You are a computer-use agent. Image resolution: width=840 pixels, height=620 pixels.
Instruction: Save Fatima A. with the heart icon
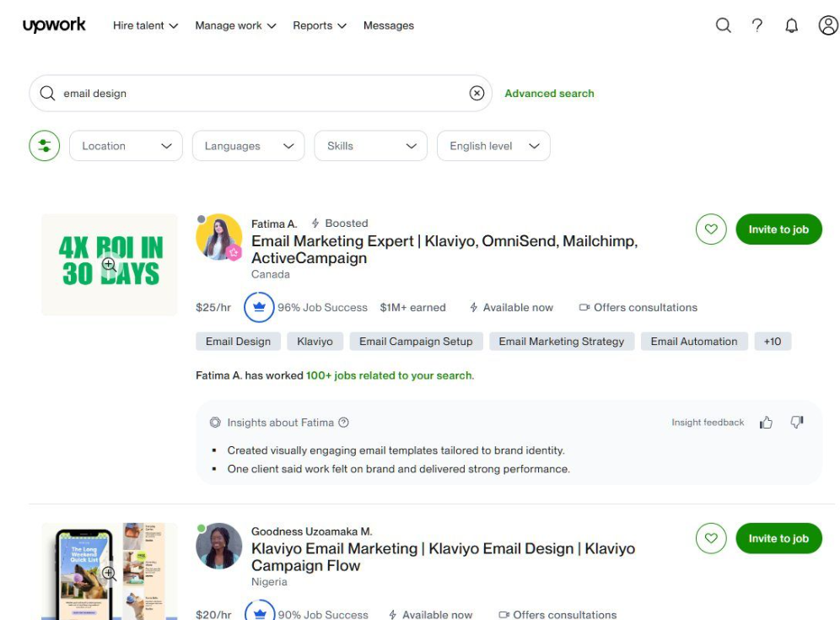(711, 229)
